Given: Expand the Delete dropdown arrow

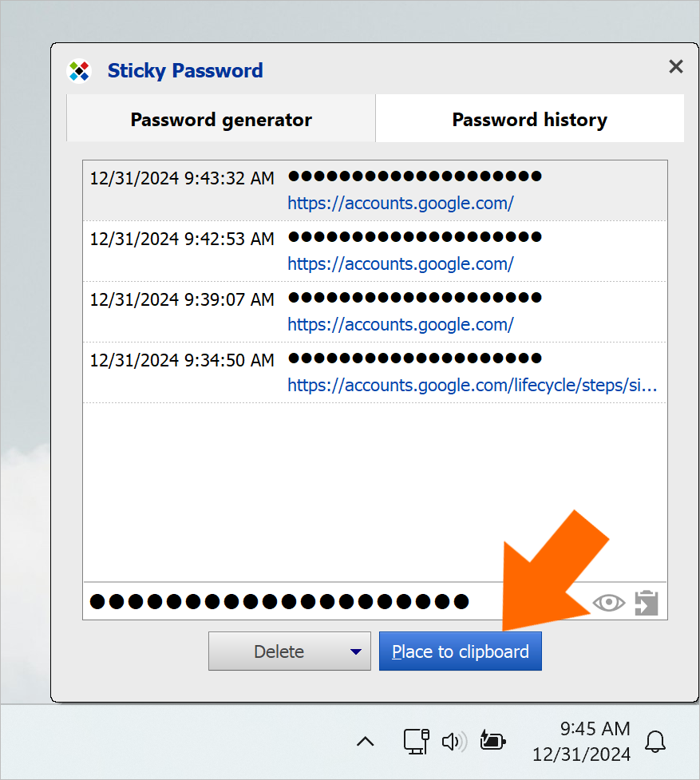Looking at the screenshot, I should coord(355,651).
